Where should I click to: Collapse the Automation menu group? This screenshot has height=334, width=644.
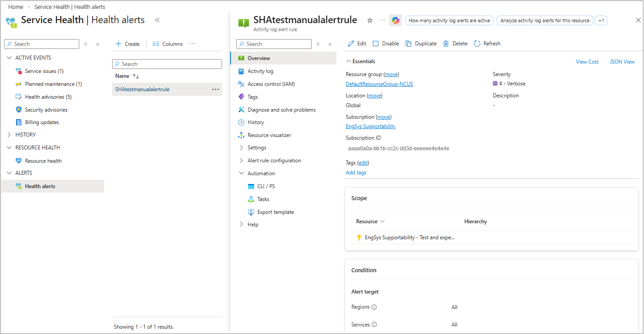(241, 173)
